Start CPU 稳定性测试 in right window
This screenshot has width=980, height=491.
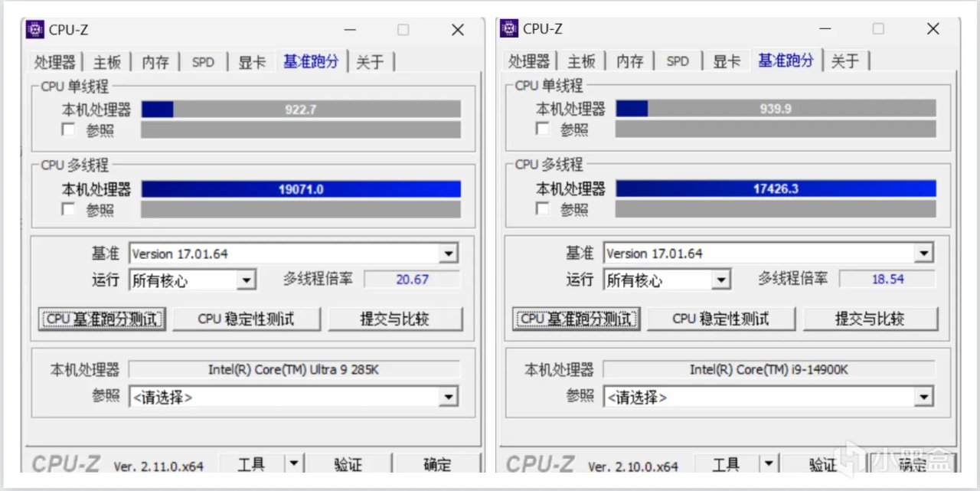720,319
